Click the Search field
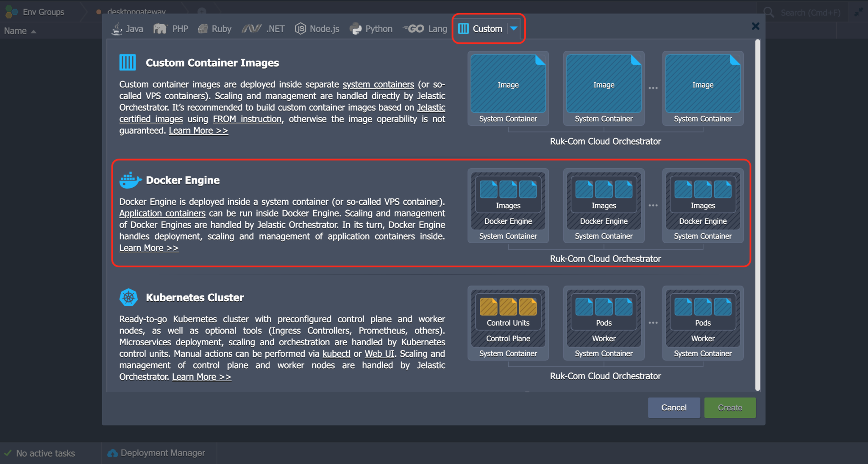This screenshot has height=464, width=868. 805,12
